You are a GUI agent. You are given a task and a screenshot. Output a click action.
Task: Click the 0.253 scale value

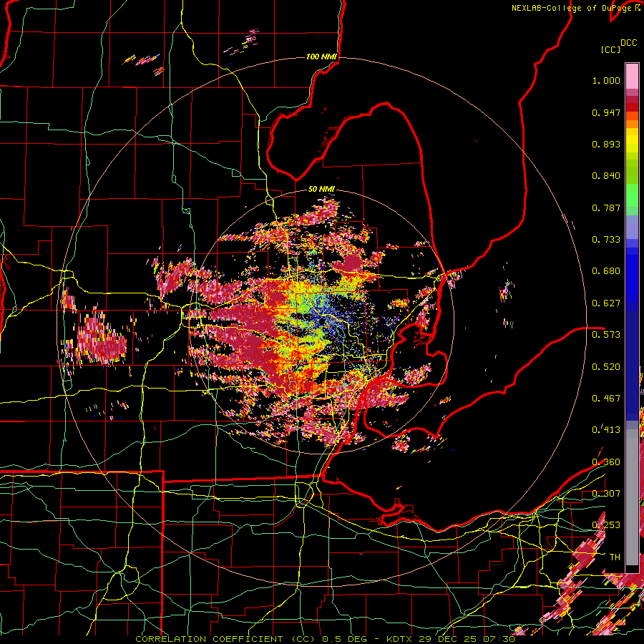[606, 525]
